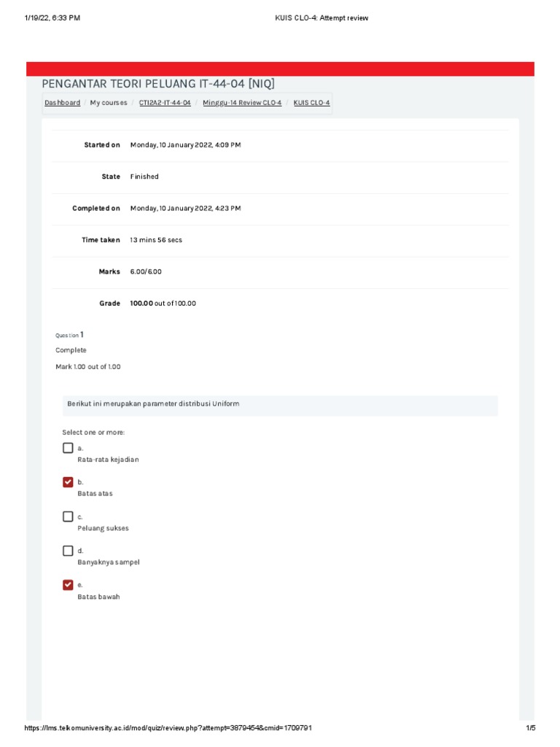The width and height of the screenshot is (560, 747).
Task: Click the red banner above course title
Action: coord(280,69)
